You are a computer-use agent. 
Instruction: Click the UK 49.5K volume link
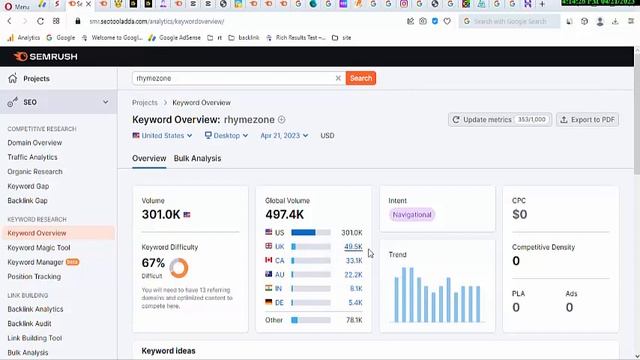[x=353, y=247]
